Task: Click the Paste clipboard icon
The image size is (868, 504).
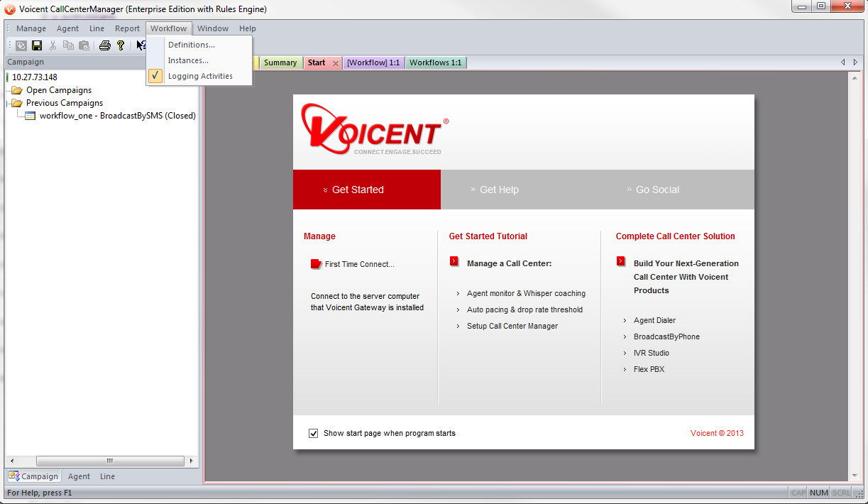Action: coord(84,45)
